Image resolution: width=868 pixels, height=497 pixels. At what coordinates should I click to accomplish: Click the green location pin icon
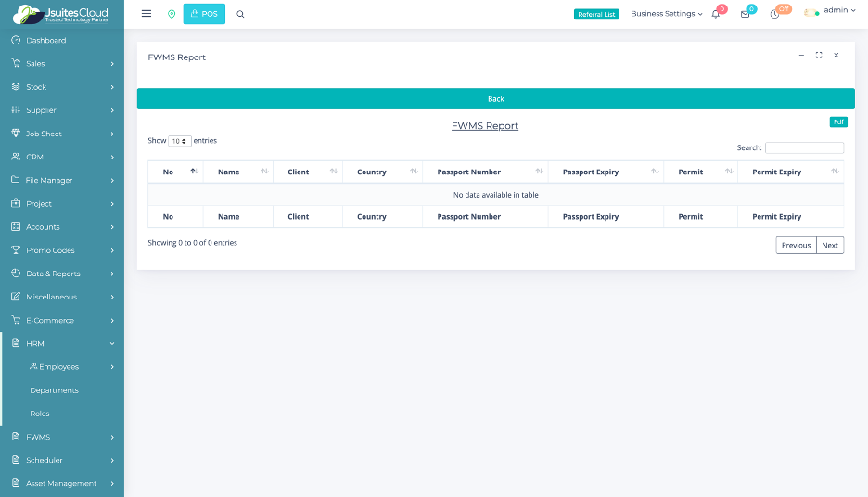tap(172, 14)
